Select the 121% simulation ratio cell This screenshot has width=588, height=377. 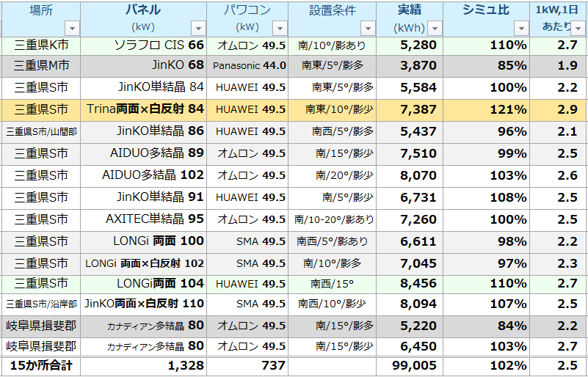(x=487, y=110)
